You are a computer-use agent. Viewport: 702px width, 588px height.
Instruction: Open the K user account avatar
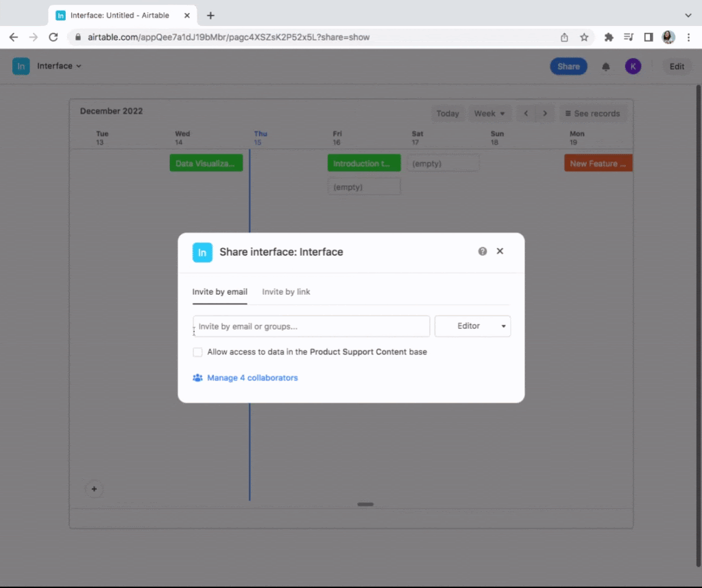point(633,66)
